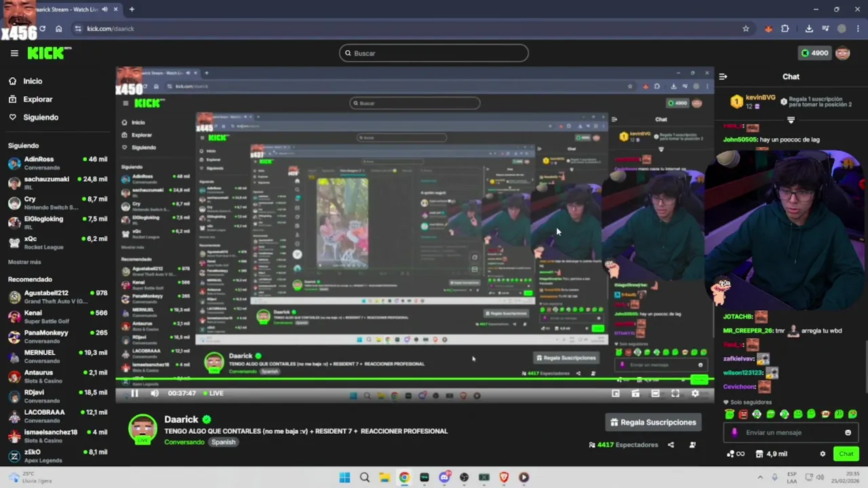Click the purple mic icon in chat box
The image size is (868, 488).
[x=734, y=432]
